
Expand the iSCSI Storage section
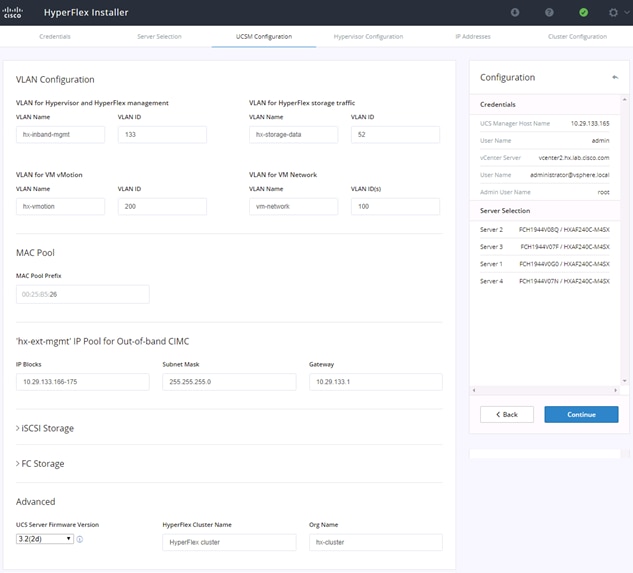[45, 428]
